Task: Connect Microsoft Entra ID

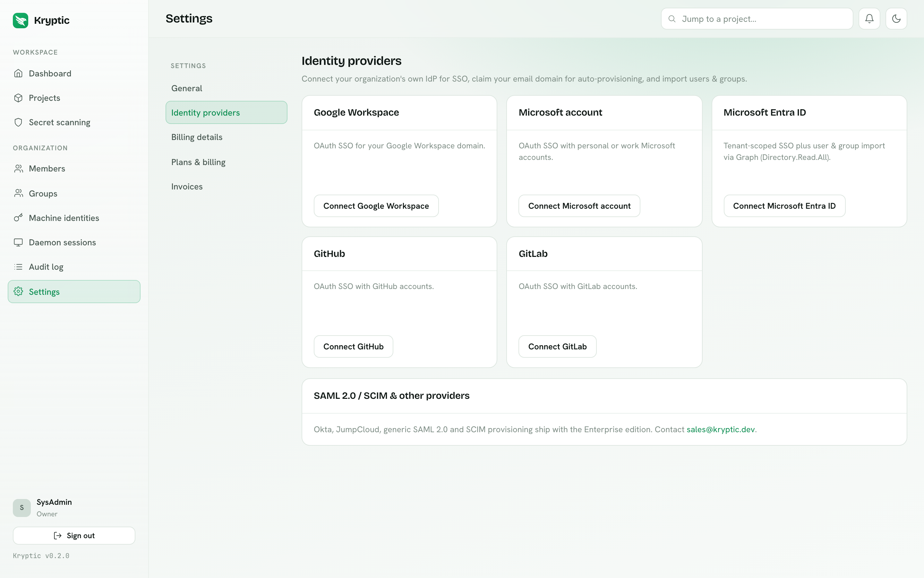Action: pos(784,206)
